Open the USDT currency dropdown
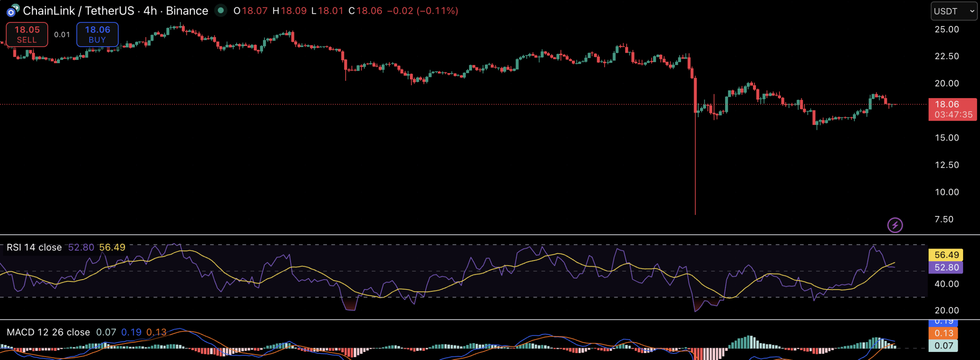Viewport: 980px width, 360px height. click(x=954, y=11)
